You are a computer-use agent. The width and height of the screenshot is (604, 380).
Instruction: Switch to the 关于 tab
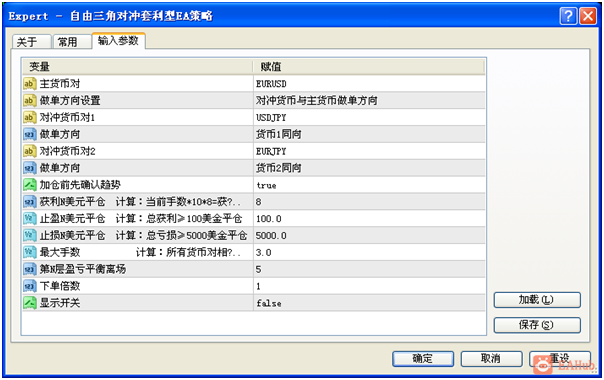31,42
